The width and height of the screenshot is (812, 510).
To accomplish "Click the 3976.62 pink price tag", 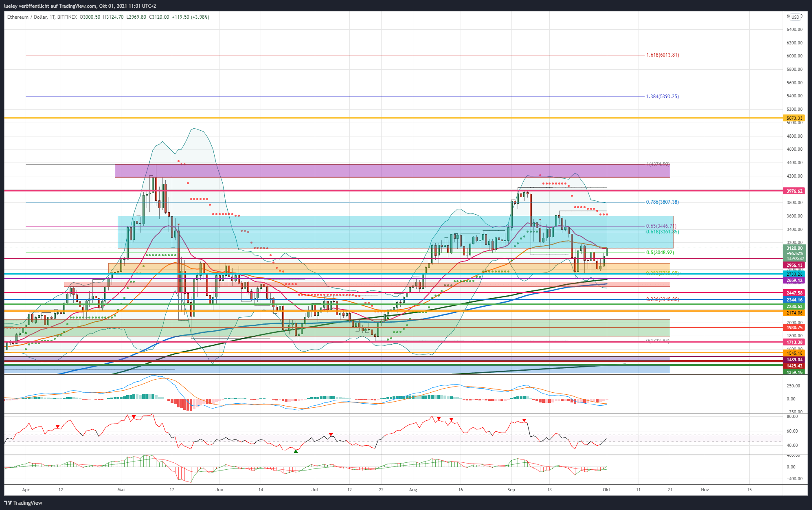I will coord(794,191).
